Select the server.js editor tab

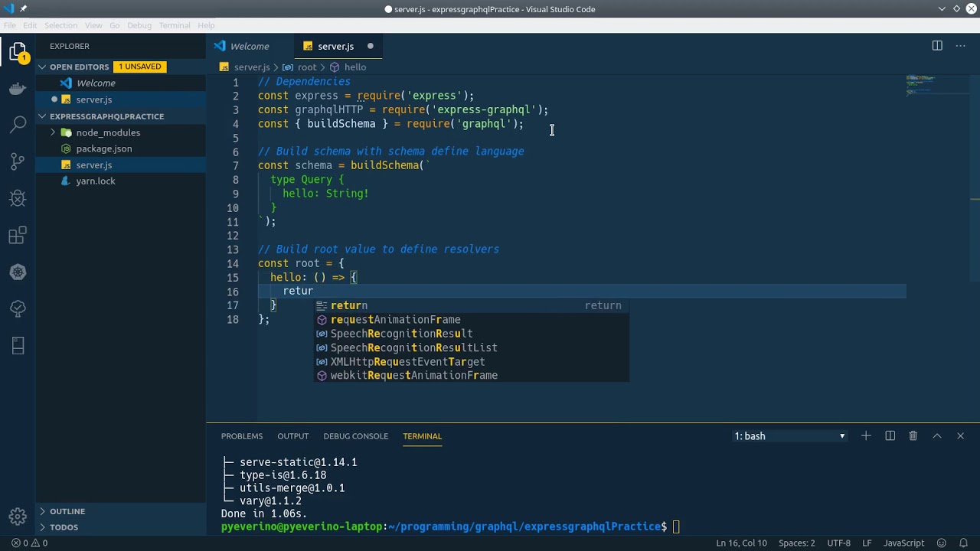pos(338,46)
